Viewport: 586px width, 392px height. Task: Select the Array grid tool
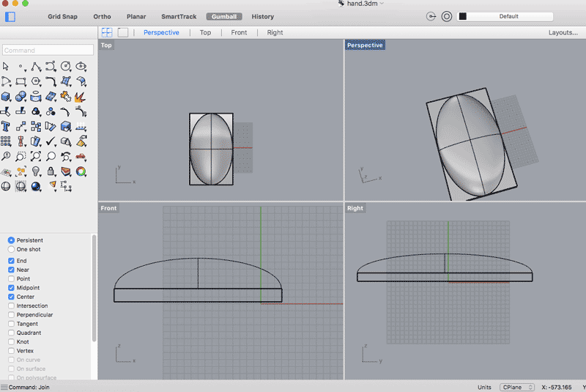[6, 141]
